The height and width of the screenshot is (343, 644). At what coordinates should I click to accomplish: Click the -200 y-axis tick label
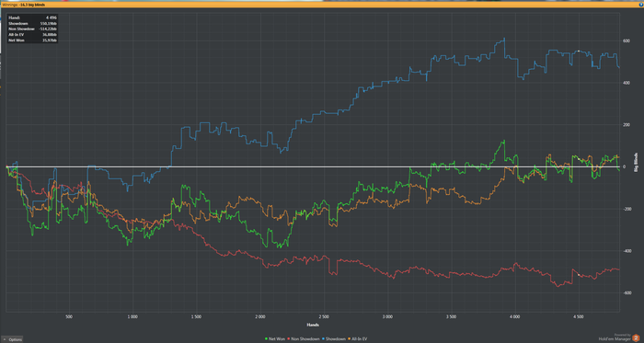[627, 209]
